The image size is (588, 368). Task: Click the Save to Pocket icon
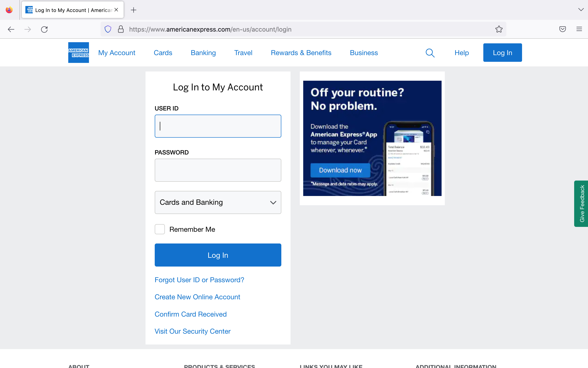pos(562,29)
